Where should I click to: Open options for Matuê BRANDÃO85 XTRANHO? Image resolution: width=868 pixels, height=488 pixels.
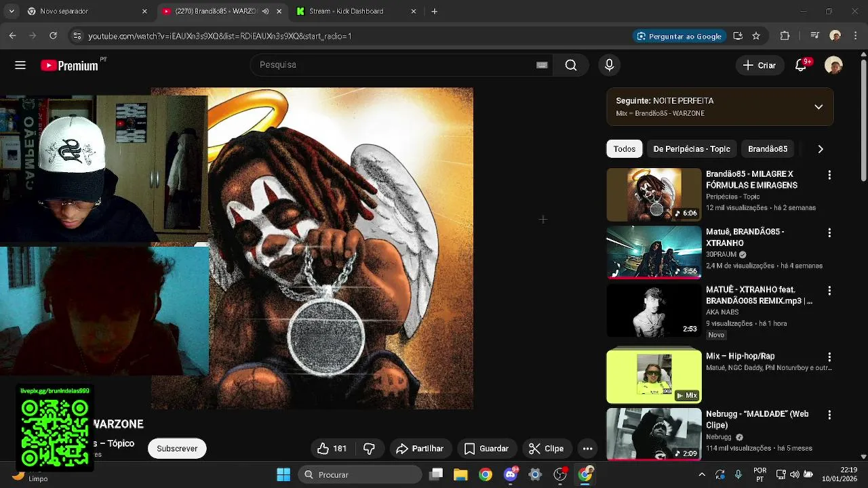coord(829,232)
